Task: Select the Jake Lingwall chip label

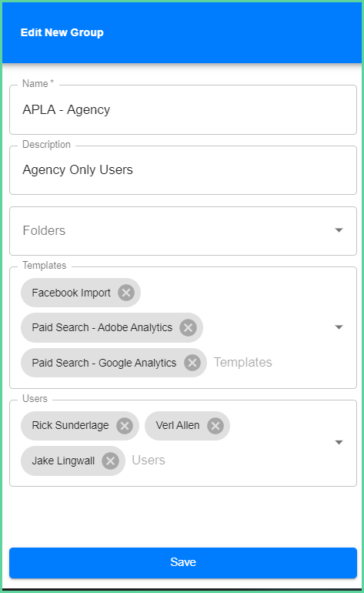Action: pyautogui.click(x=63, y=461)
